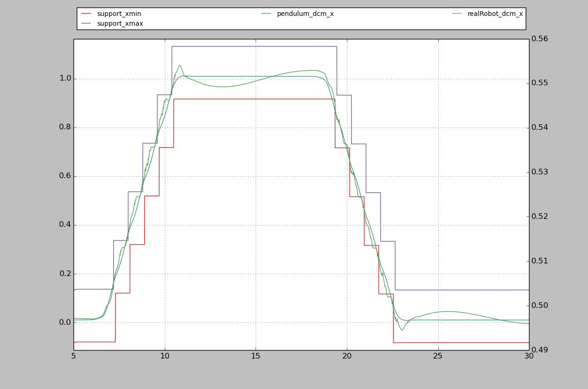Click x-axis tick label 15
This screenshot has width=588, height=389.
click(x=256, y=356)
